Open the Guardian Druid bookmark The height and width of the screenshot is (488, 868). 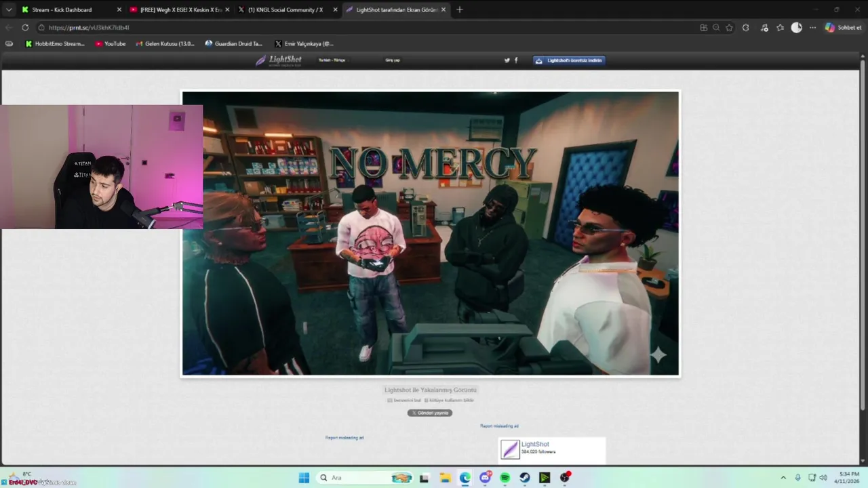[x=234, y=43]
